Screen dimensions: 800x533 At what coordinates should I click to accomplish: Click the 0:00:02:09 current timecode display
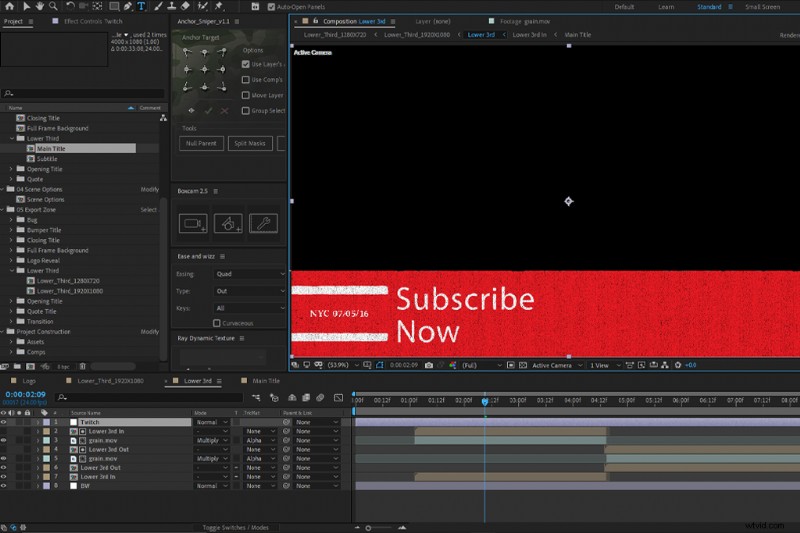point(26,394)
